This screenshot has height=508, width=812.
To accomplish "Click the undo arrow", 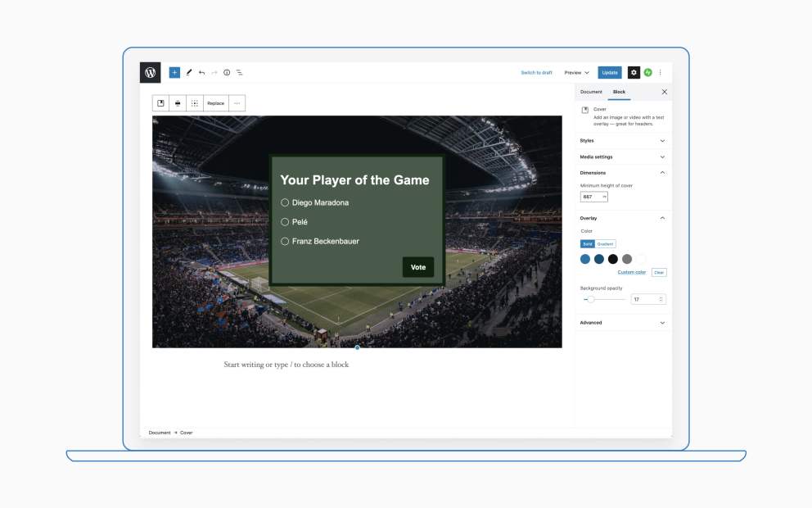I will 201,73.
